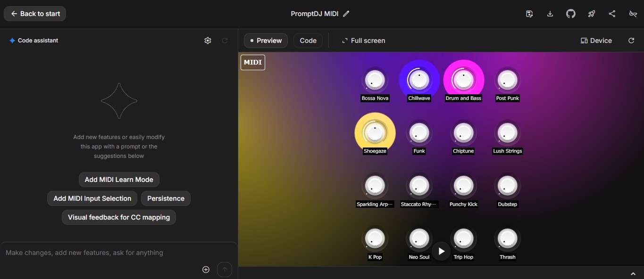Click the crossed-out key icon
The width and height of the screenshot is (644, 279).
point(633,14)
